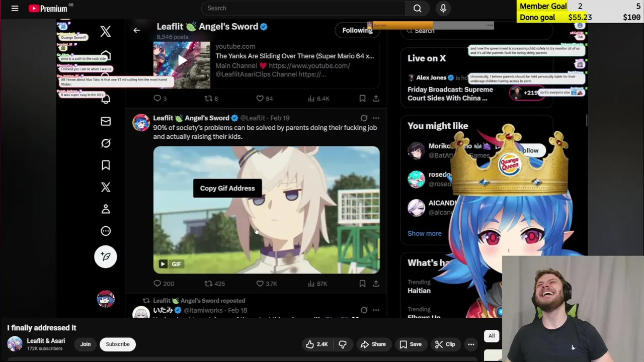Open X messages envelope icon
Image resolution: width=644 pixels, height=362 pixels.
coord(106,121)
